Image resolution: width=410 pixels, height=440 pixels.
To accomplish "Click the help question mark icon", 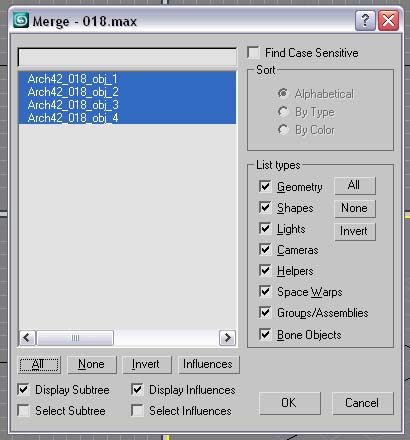I will point(365,21).
